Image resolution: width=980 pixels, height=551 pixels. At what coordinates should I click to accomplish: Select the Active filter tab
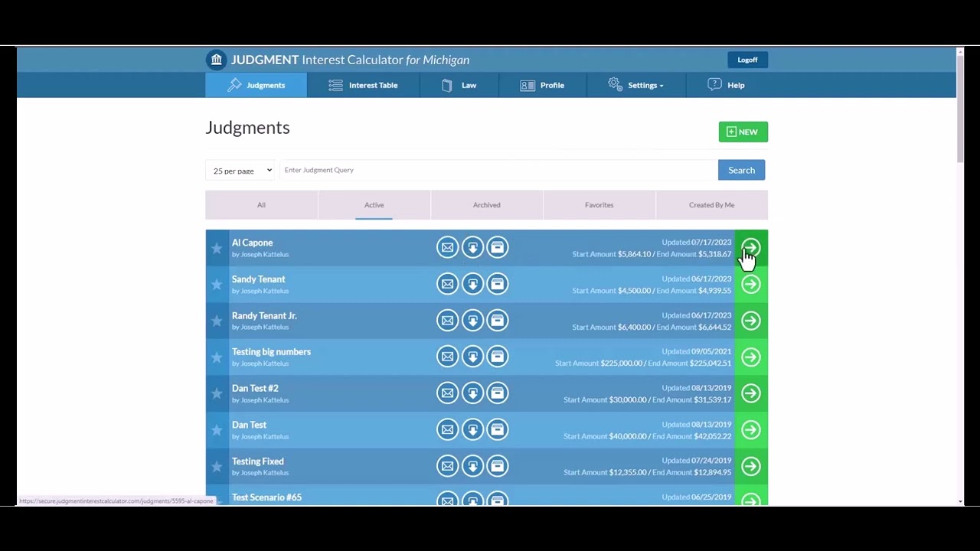click(374, 205)
